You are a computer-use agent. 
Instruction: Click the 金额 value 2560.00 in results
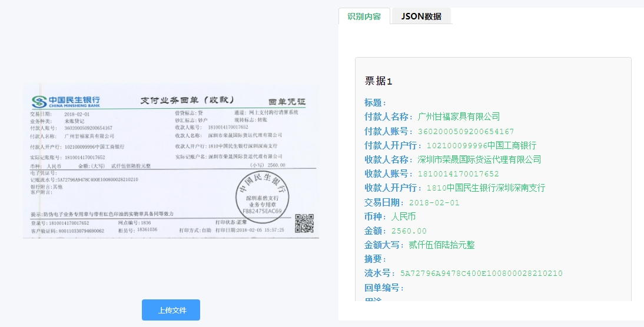click(409, 231)
